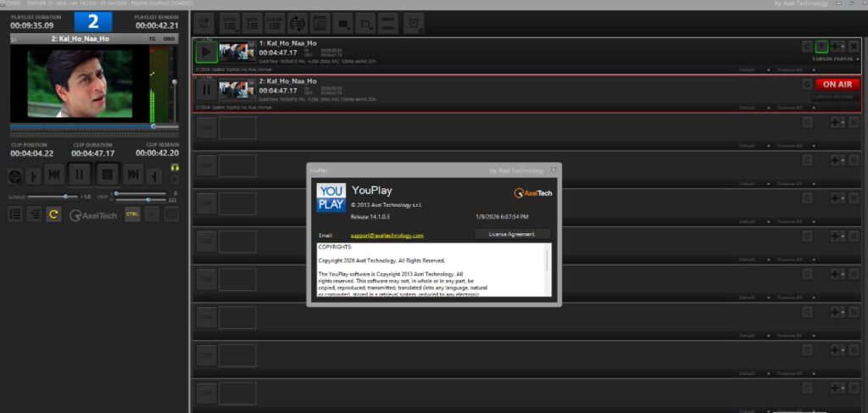This screenshot has height=413, width=868.
Task: Remove clip 1 with its X icon
Action: coord(854,47)
